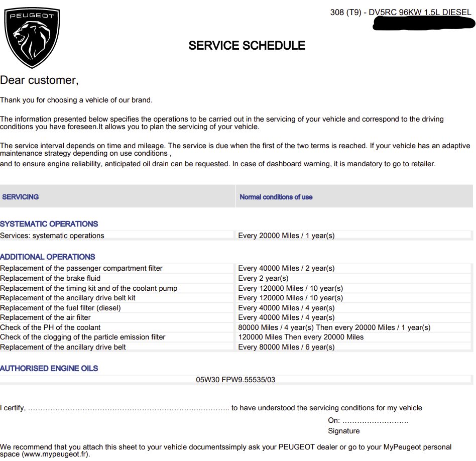Click the particle emission filter check row
This screenshot has width=476, height=461.
point(235,337)
